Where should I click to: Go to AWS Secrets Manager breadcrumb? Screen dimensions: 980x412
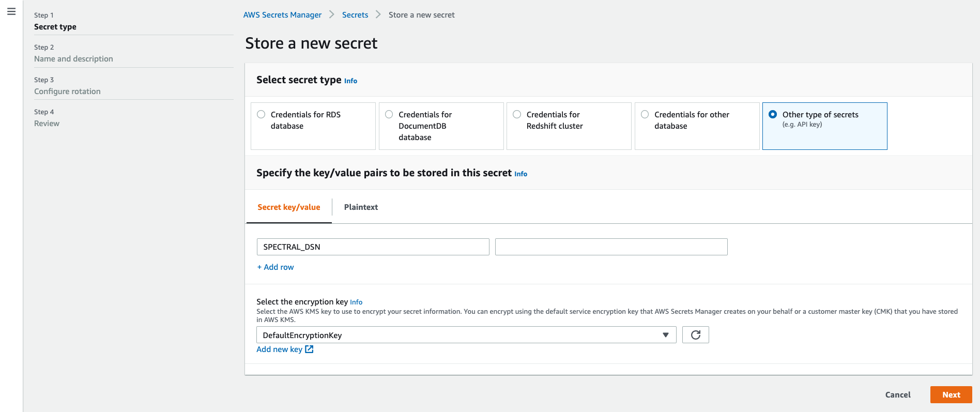282,15
